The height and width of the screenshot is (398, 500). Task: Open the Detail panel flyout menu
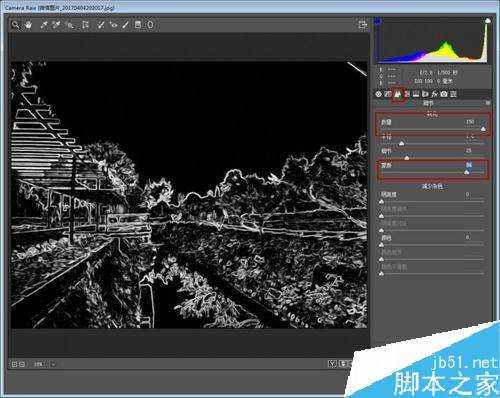pos(488,103)
